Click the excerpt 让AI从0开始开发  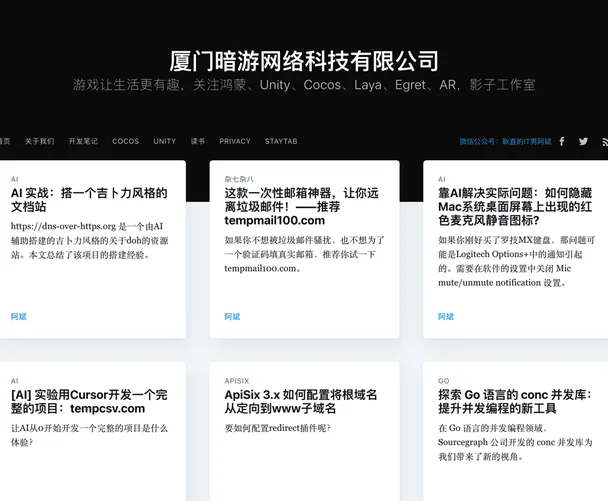point(89,435)
